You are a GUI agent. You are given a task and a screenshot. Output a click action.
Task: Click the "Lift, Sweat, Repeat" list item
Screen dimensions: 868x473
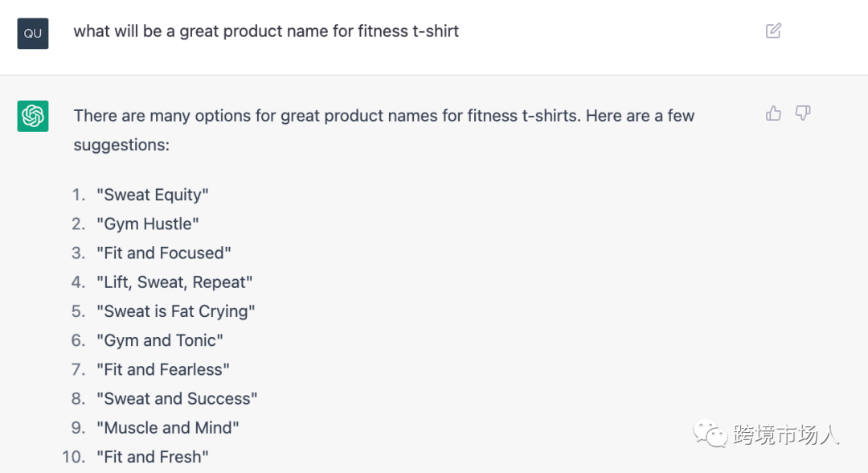coord(174,282)
